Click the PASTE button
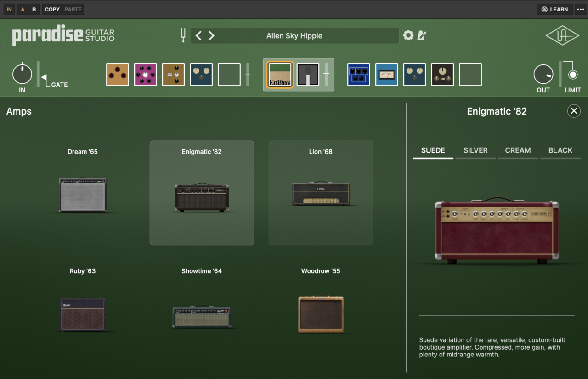588x379 pixels. (73, 9)
